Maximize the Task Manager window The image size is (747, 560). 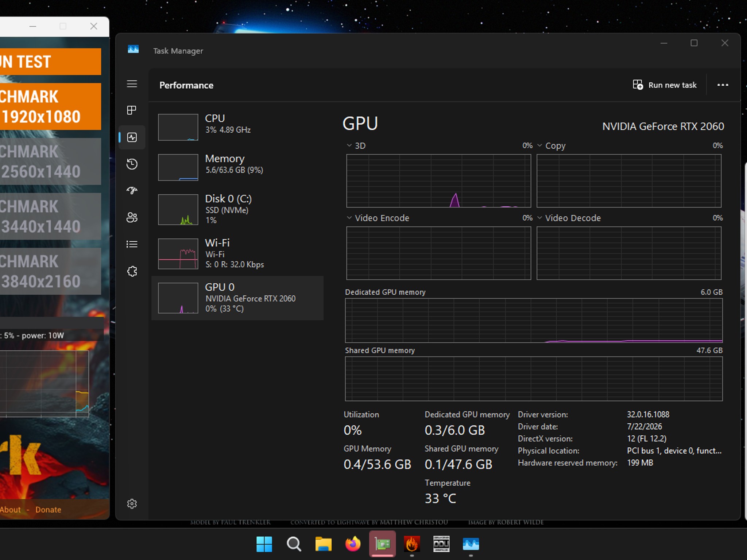coord(694,43)
